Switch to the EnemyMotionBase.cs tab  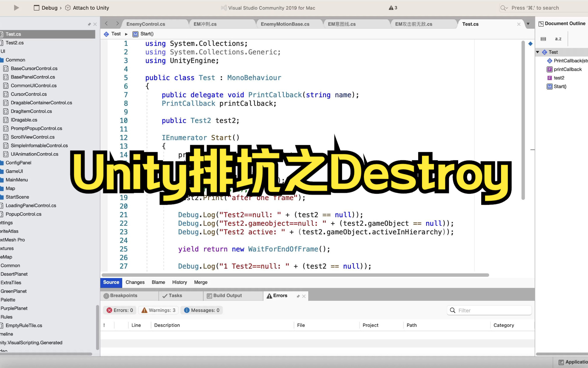click(285, 24)
